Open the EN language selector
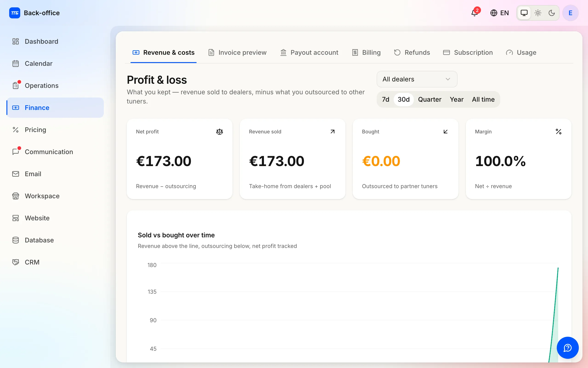Image resolution: width=588 pixels, height=368 pixels. (499, 13)
